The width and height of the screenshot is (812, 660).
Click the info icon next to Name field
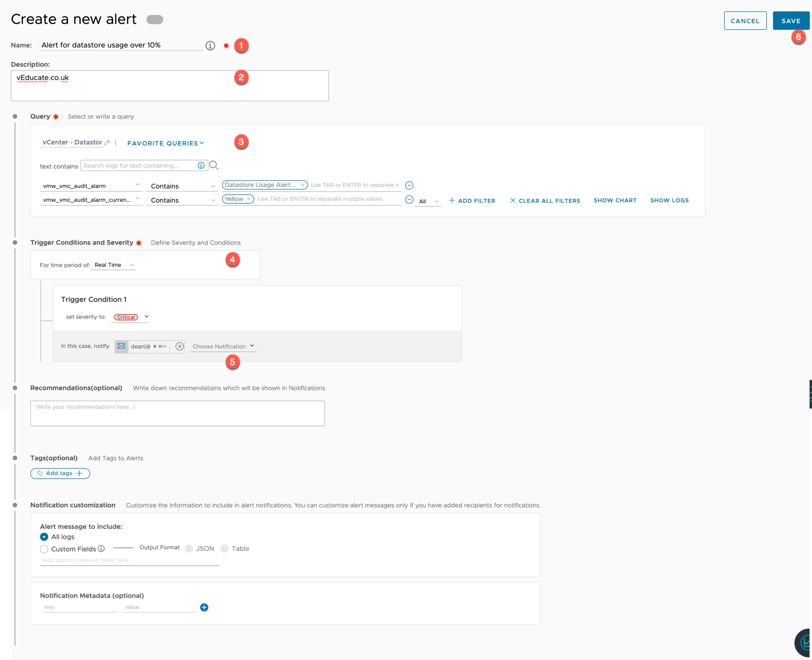(x=210, y=46)
